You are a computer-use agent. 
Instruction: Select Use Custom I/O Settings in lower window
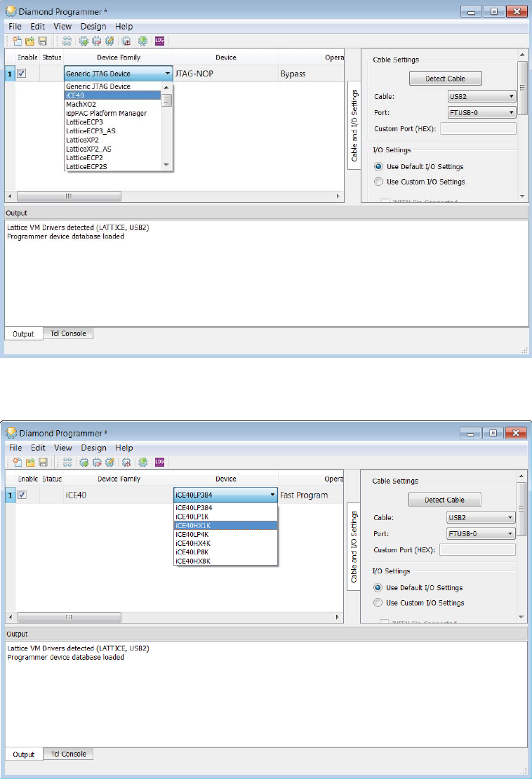(378, 603)
